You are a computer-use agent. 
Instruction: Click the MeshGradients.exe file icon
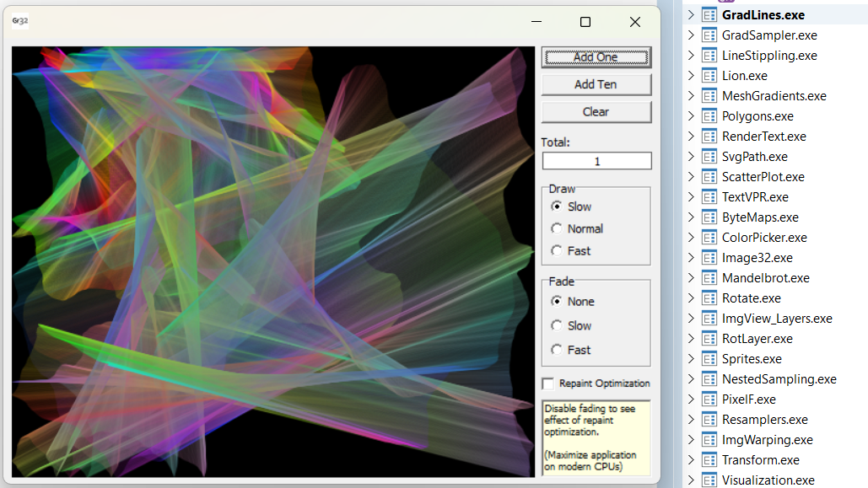coord(709,96)
